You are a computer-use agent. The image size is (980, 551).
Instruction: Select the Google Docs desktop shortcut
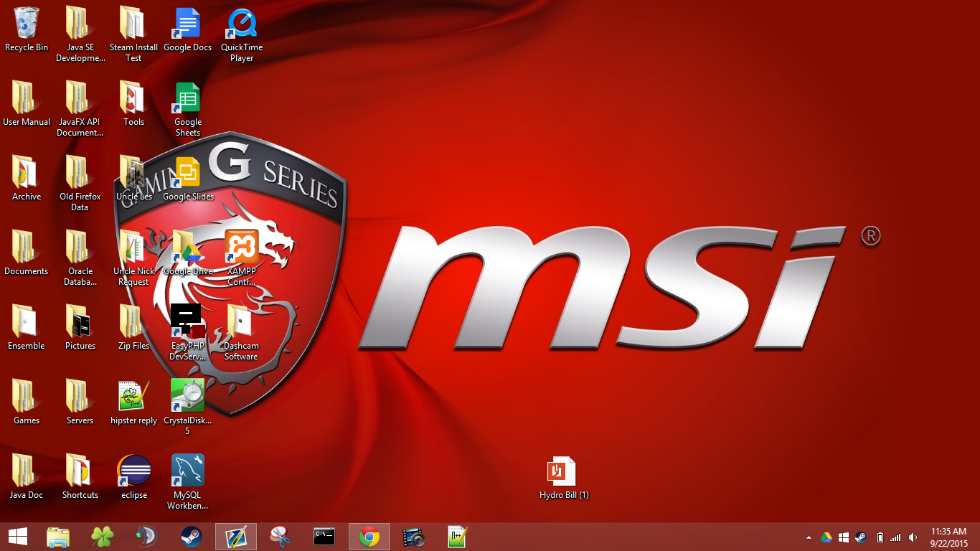188,30
